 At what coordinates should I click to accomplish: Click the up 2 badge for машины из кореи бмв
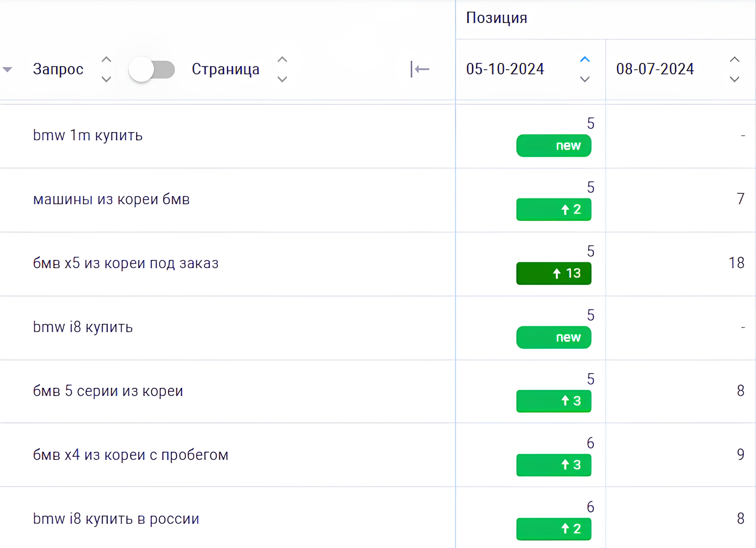[553, 210]
